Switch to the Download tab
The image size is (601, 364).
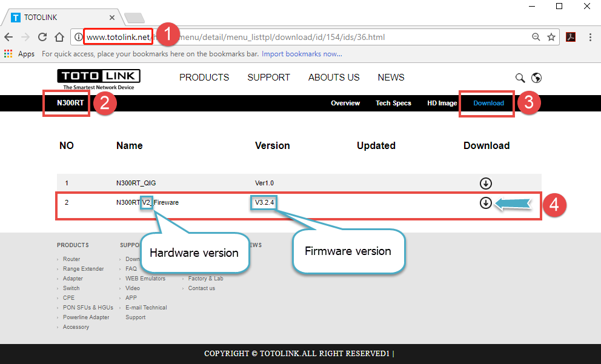click(489, 103)
